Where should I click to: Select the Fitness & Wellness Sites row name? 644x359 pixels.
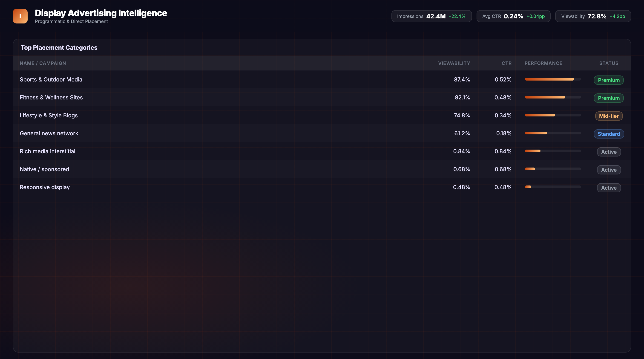click(51, 98)
